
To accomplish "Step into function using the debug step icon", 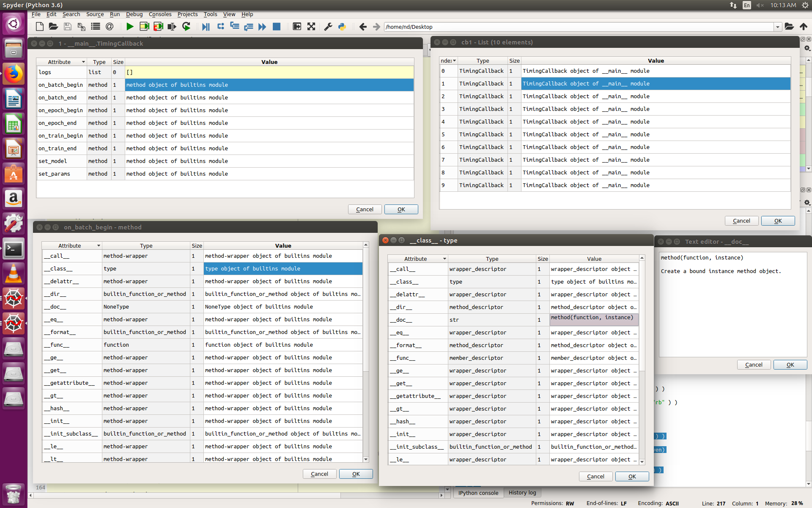I will pyautogui.click(x=234, y=26).
